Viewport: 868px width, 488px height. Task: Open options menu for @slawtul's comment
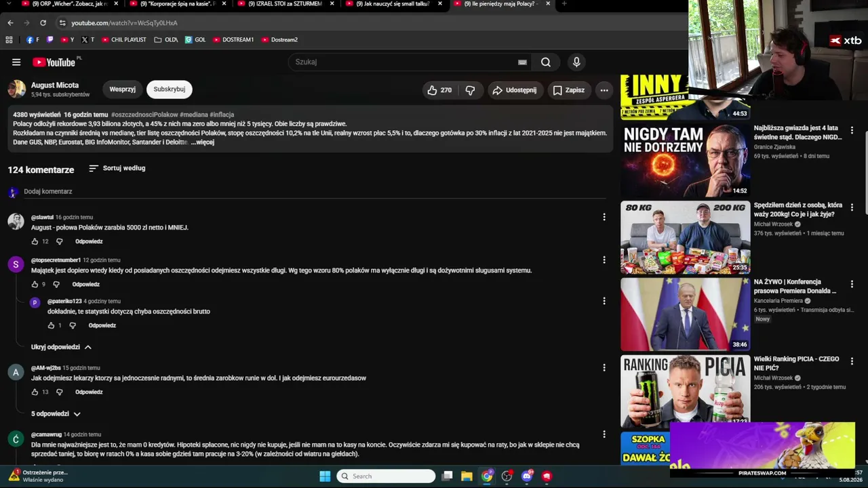click(604, 218)
